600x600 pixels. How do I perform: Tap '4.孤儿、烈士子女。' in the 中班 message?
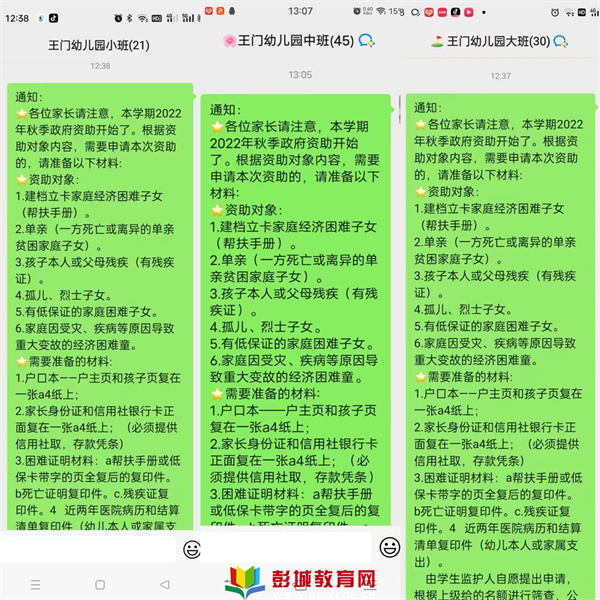pyautogui.click(x=266, y=327)
